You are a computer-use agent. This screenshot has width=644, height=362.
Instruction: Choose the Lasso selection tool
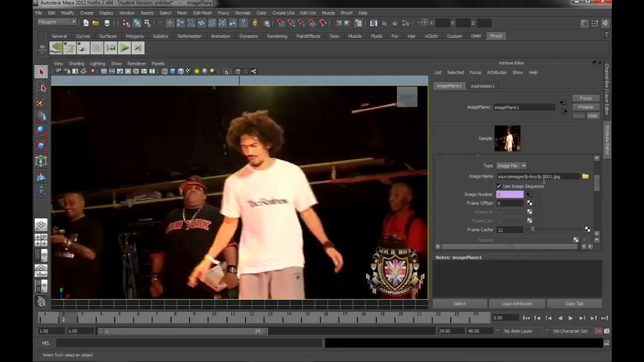[x=41, y=87]
